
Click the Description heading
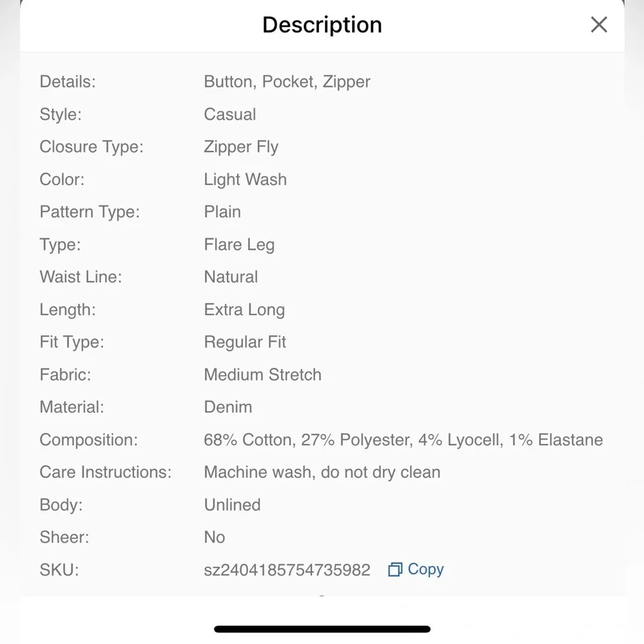coord(322,25)
